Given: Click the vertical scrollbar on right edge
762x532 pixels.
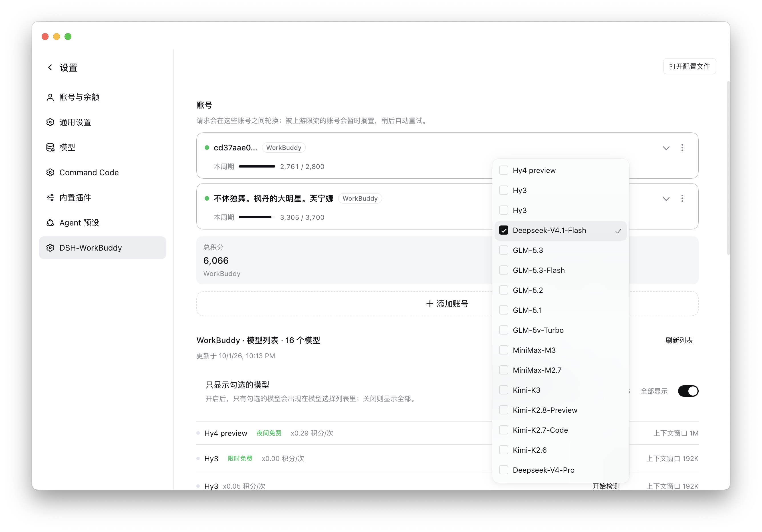Looking at the screenshot, I should (728, 168).
